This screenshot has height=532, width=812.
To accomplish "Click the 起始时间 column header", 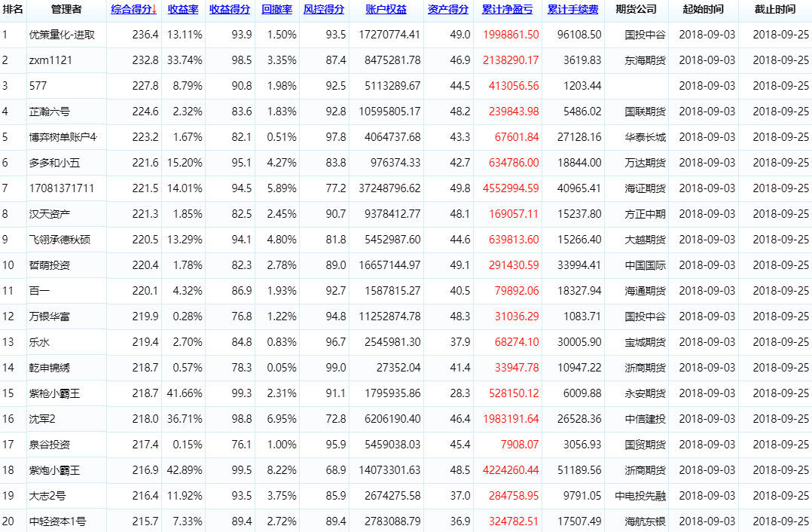I will [704, 9].
